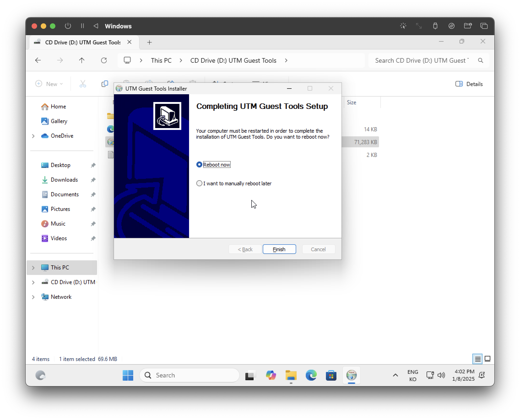520x420 pixels.
Task: Click search magnifier in Explorer search box
Action: (x=481, y=60)
